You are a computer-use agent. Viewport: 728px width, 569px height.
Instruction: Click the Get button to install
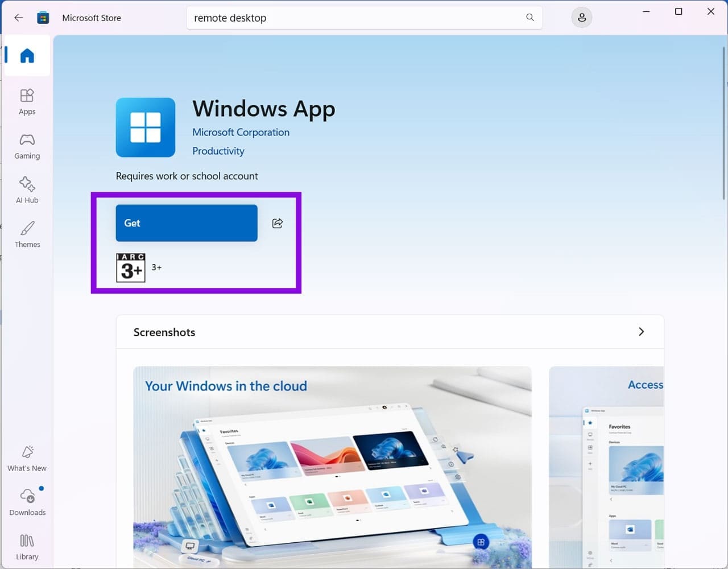coord(187,223)
